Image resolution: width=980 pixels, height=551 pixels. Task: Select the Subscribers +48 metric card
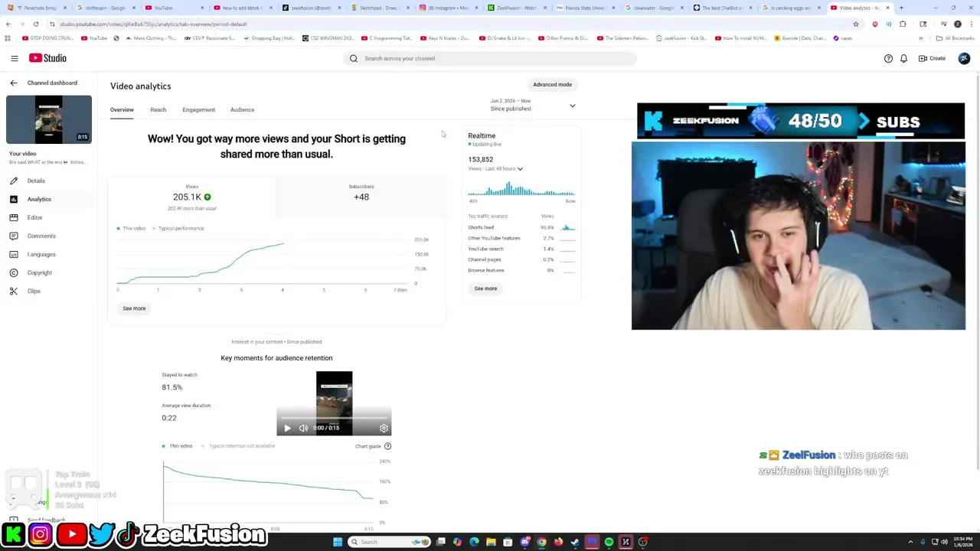coord(361,197)
